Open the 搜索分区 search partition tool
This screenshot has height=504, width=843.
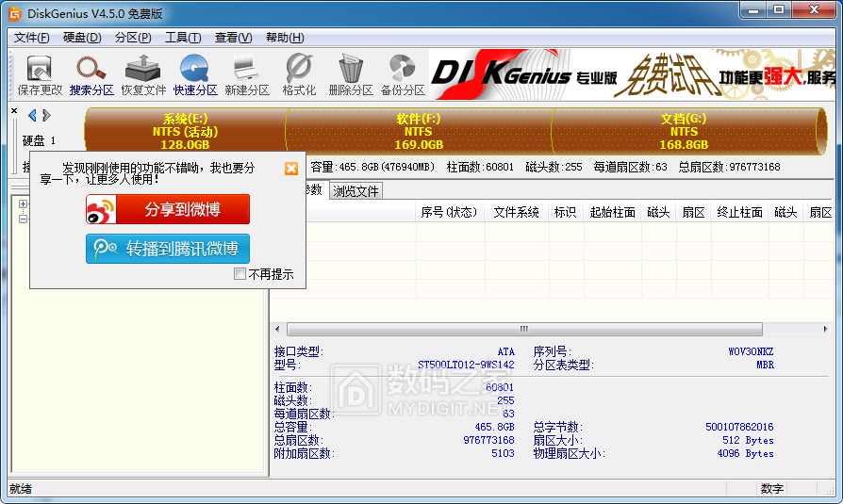(x=91, y=75)
